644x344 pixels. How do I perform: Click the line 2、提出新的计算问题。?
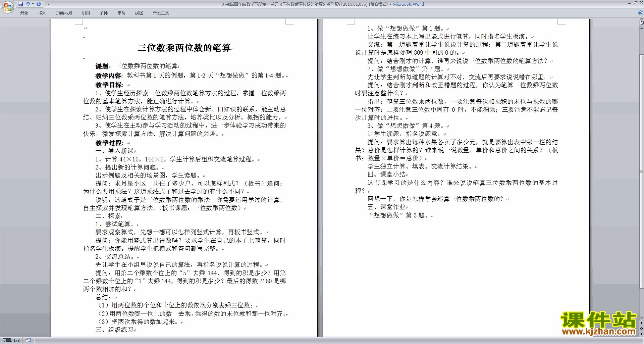pyautogui.click(x=128, y=167)
